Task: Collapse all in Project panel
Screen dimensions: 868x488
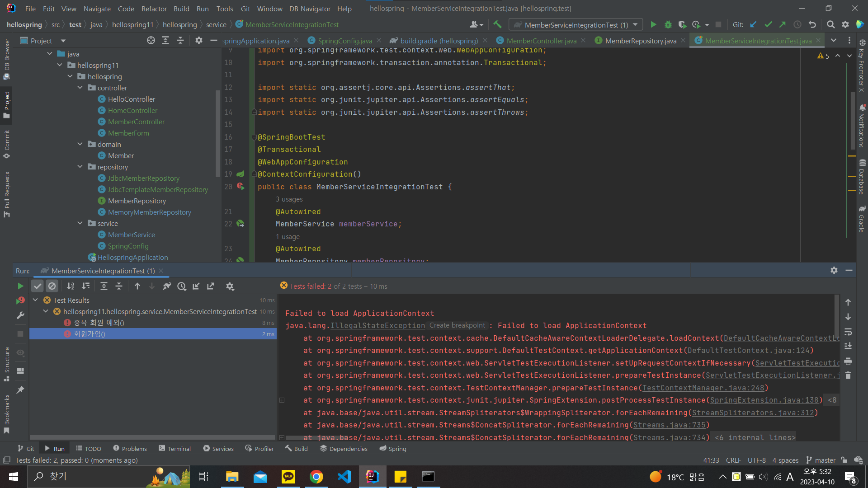Action: pyautogui.click(x=180, y=41)
